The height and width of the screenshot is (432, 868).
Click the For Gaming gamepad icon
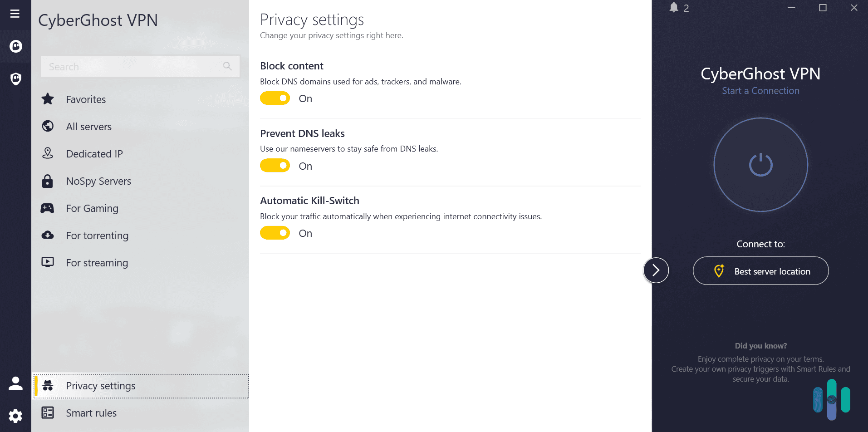(x=47, y=208)
